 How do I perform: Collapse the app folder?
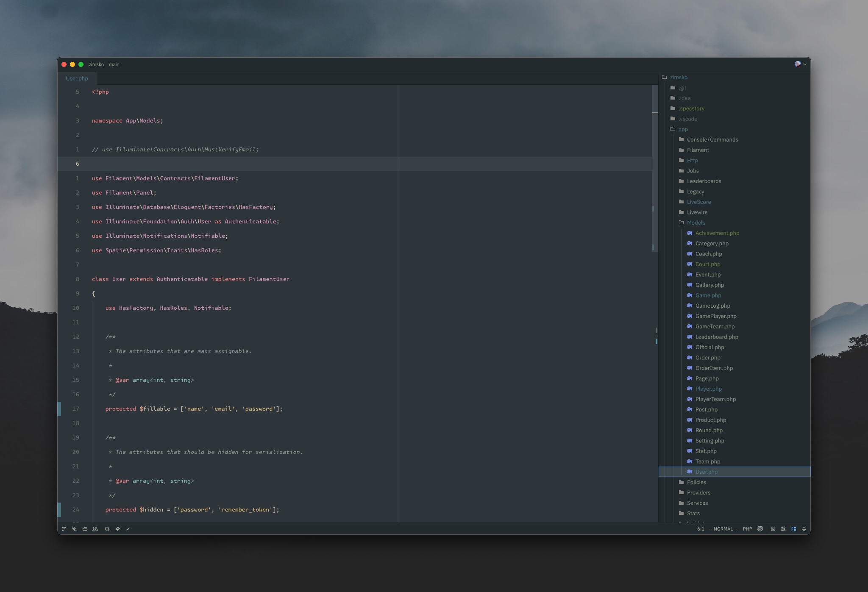click(734, 129)
